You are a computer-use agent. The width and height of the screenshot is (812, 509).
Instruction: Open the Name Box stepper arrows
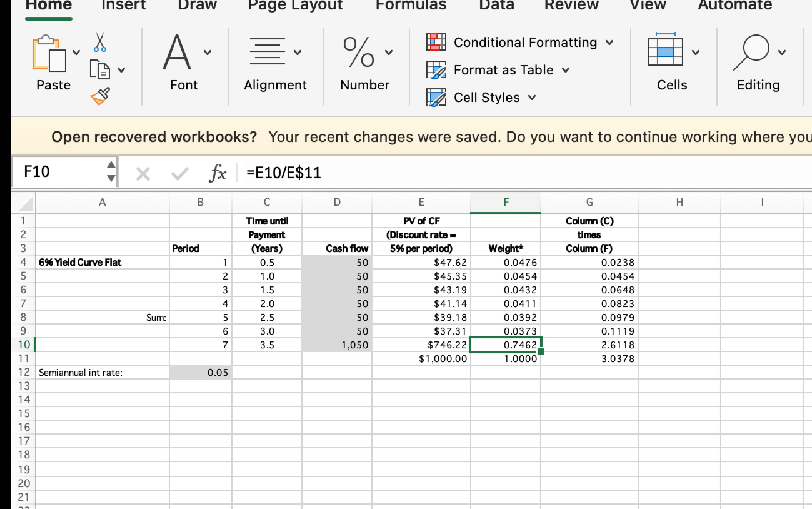pyautogui.click(x=110, y=171)
